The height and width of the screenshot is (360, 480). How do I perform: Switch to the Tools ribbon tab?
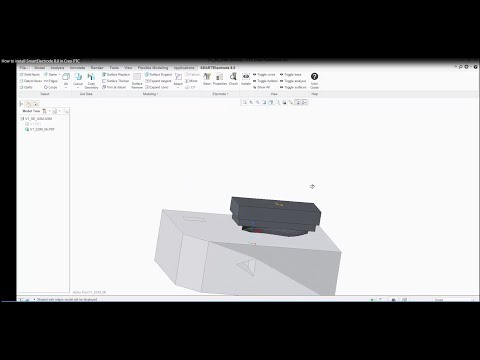click(114, 68)
